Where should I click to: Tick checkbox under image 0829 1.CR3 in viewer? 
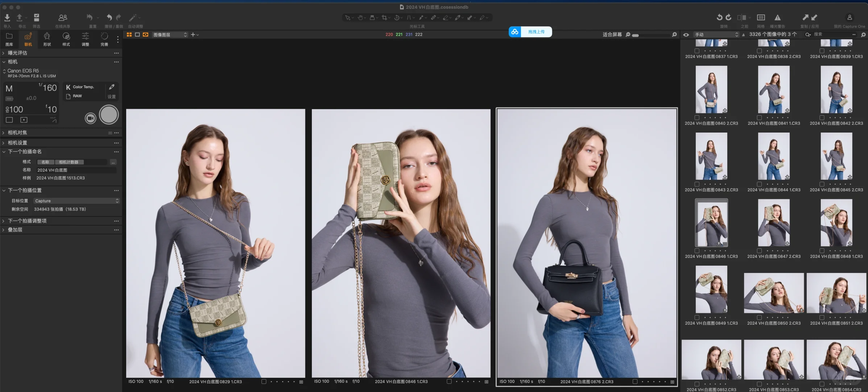tap(264, 381)
